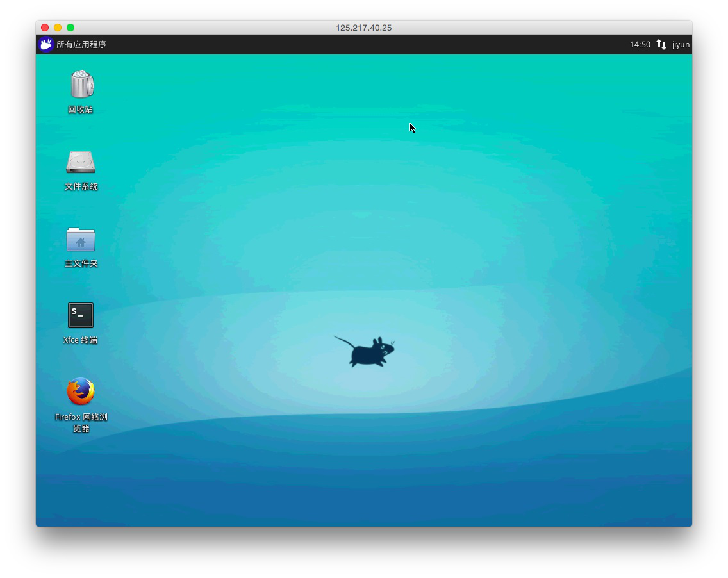Click the Xfce 终端 label text

pos(81,340)
